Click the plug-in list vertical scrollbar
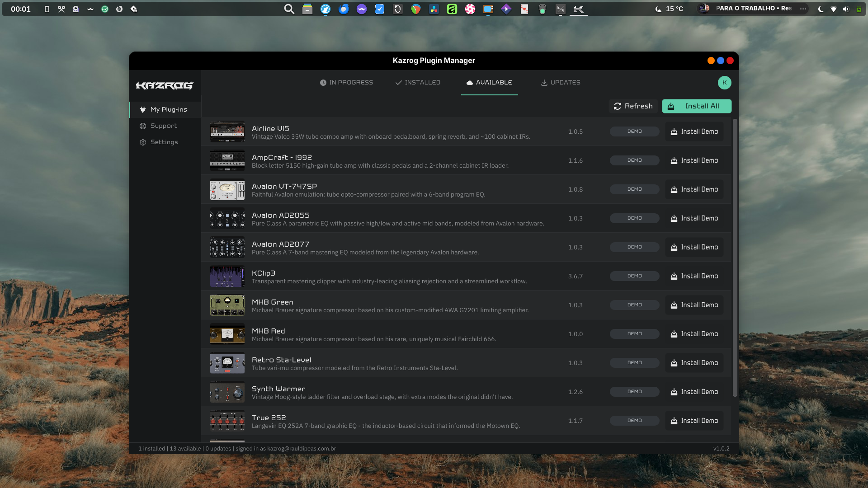The image size is (868, 488). (x=735, y=258)
